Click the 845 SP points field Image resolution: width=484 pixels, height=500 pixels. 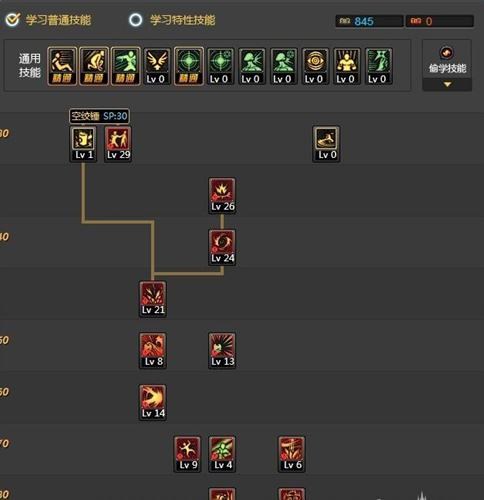(369, 21)
